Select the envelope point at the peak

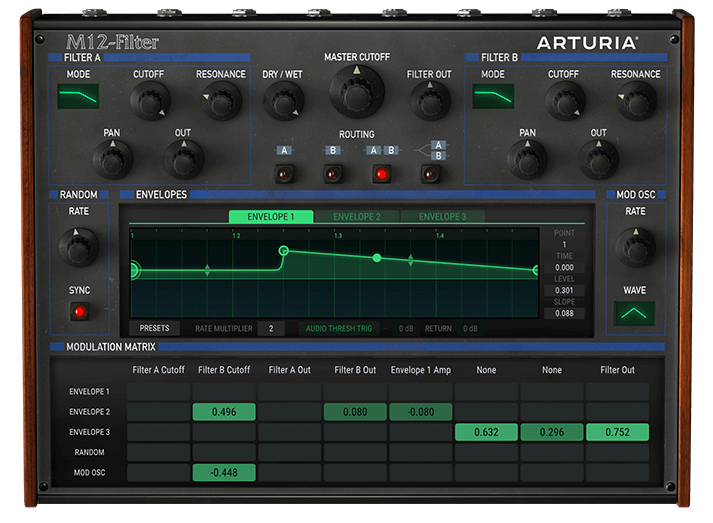[283, 251]
